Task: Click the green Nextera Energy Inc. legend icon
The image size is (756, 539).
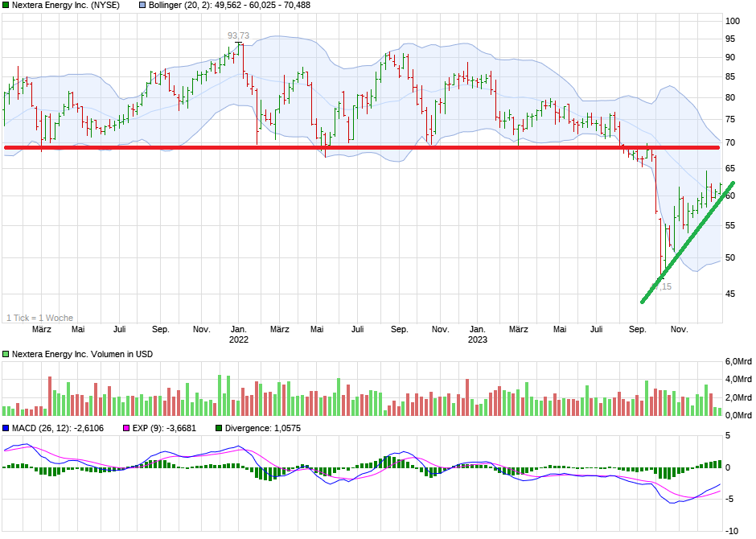Action: pos(6,5)
